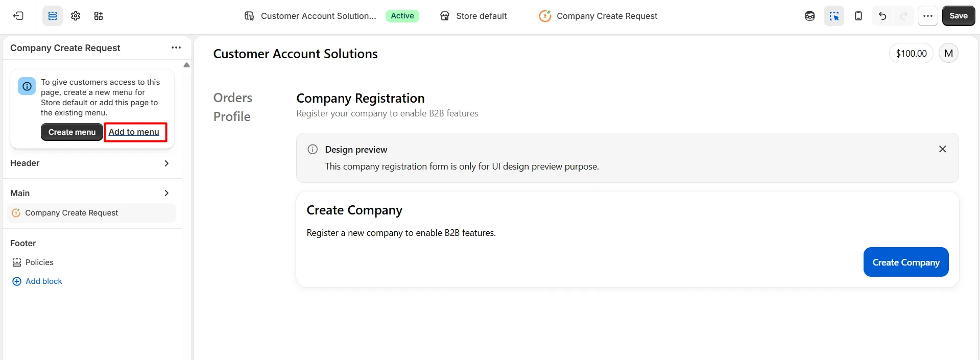Click the Design preview info icon
This screenshot has width=980, height=360.
313,149
